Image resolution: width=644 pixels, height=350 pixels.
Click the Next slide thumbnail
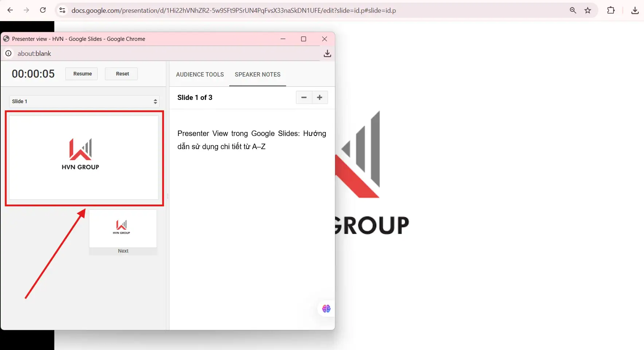[x=123, y=229]
